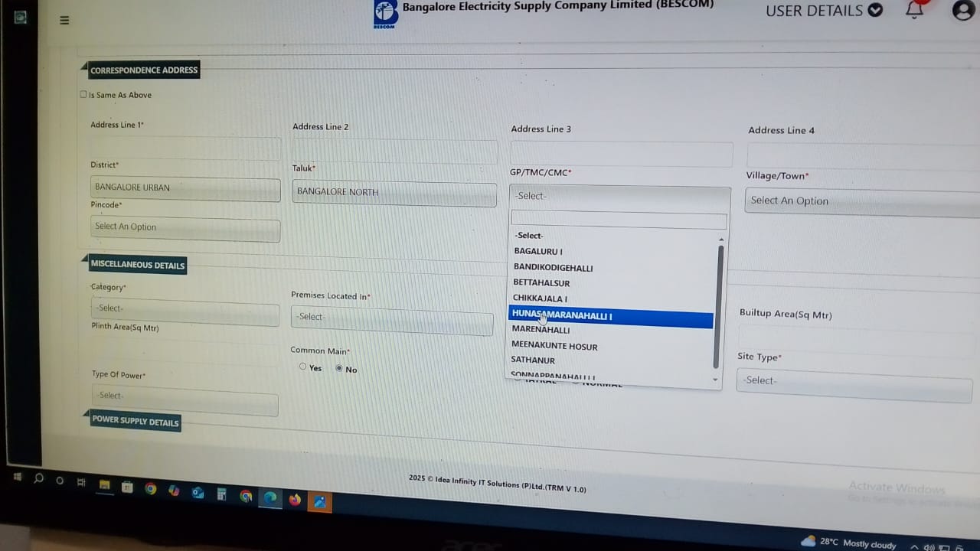Open Firefox from taskbar

(295, 500)
